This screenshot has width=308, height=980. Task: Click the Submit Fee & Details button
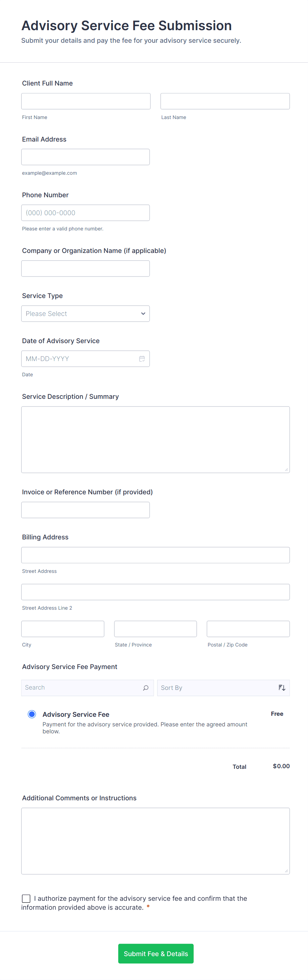coord(156,954)
